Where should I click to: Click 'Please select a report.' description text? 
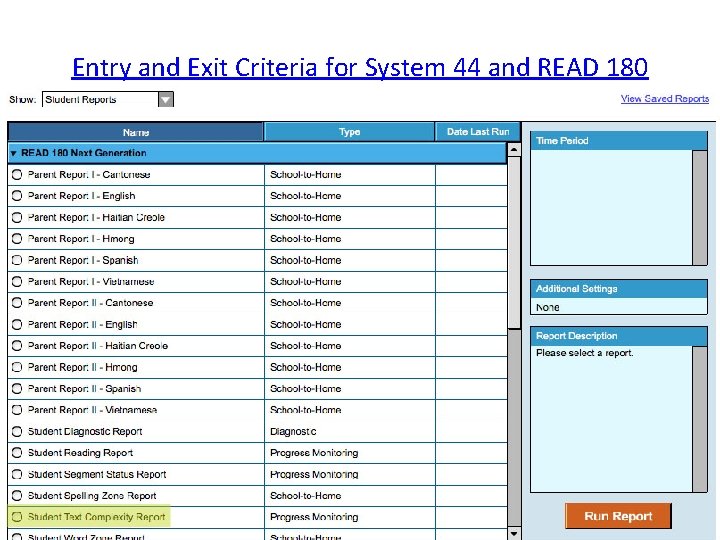[585, 353]
